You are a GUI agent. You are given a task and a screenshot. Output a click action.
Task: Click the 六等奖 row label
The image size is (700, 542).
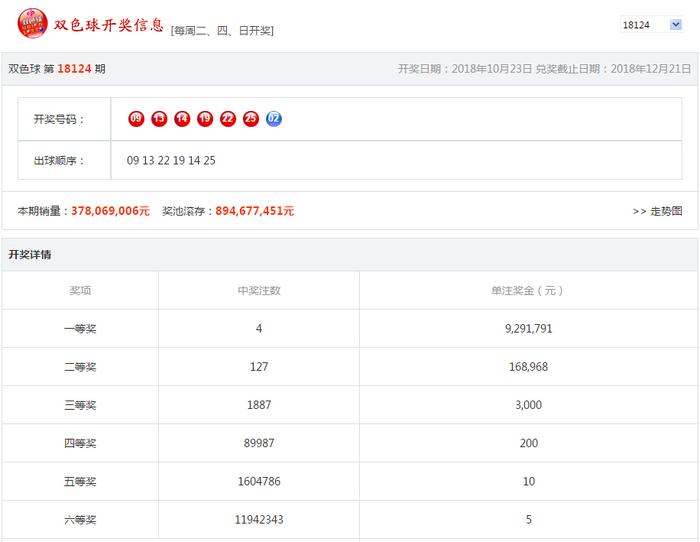(x=80, y=520)
